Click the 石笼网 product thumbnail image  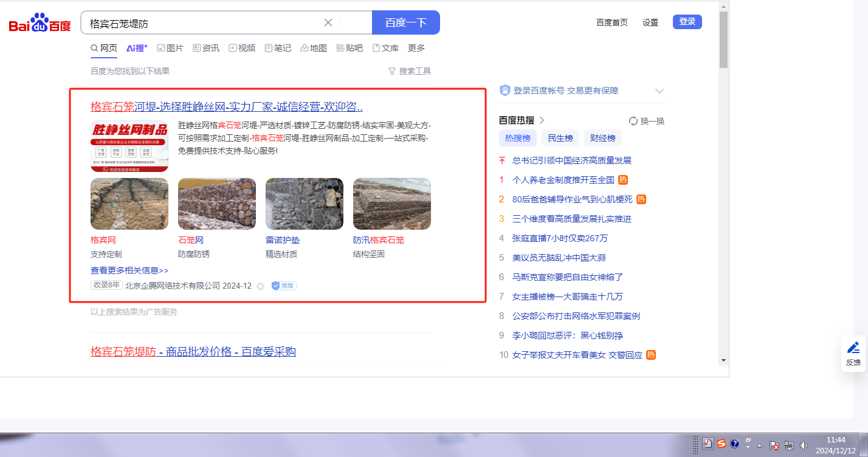pos(216,204)
